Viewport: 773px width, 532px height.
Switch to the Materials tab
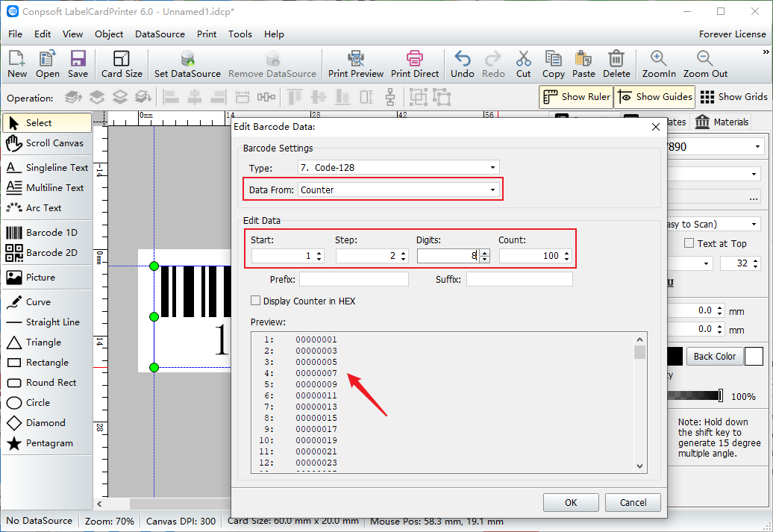click(722, 122)
